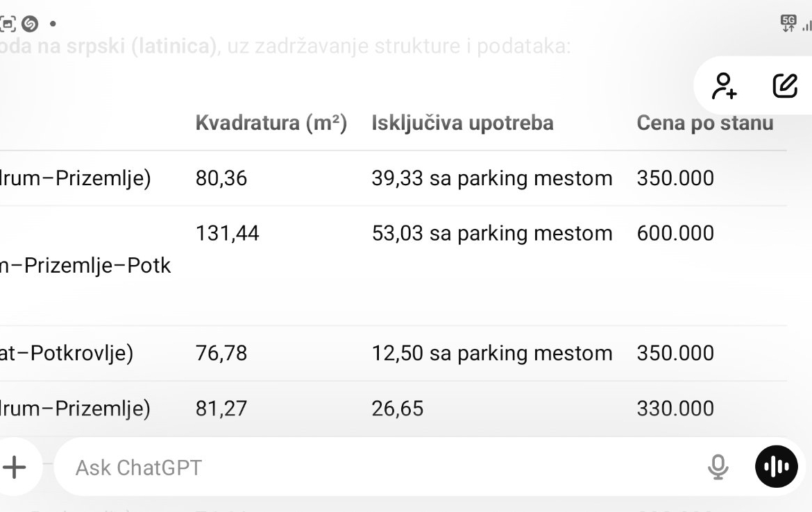Tap the 26,65 exclusive use cell

click(x=397, y=409)
